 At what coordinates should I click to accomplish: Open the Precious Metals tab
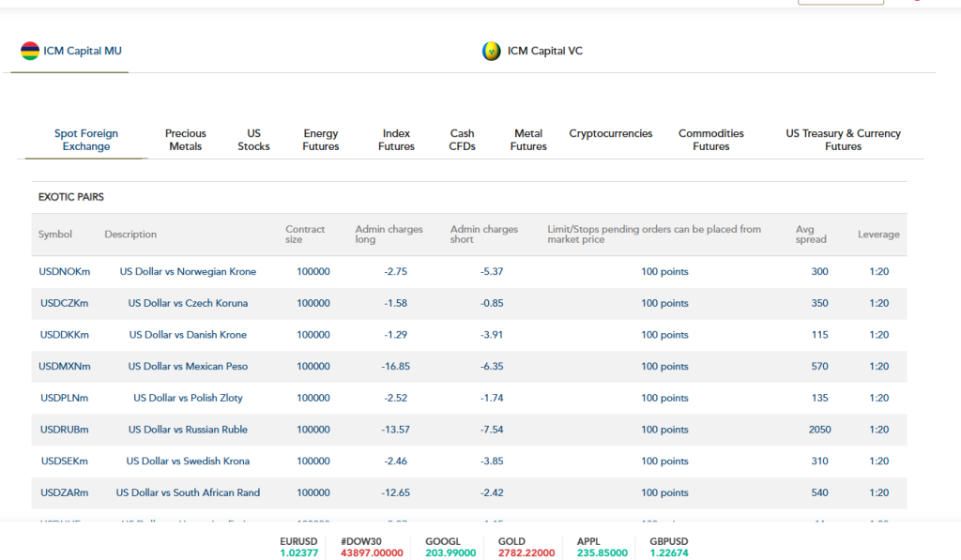point(186,140)
